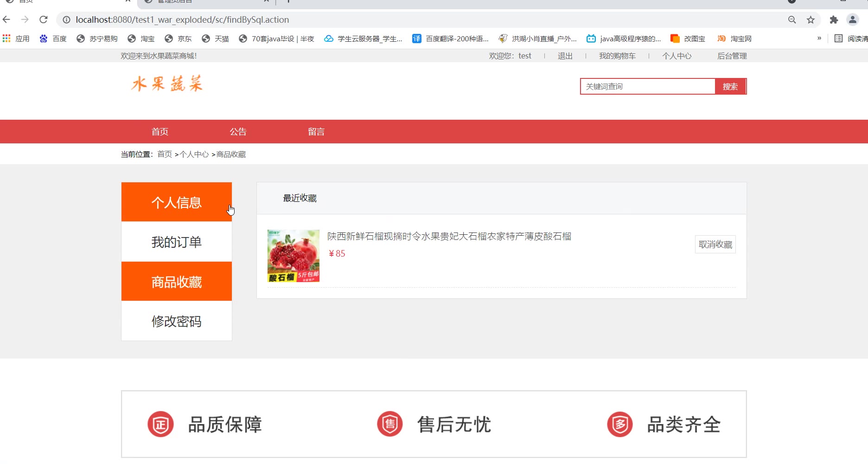868x464 pixels.
Task: Open the pomegranate product thumbnail
Action: coord(294,256)
